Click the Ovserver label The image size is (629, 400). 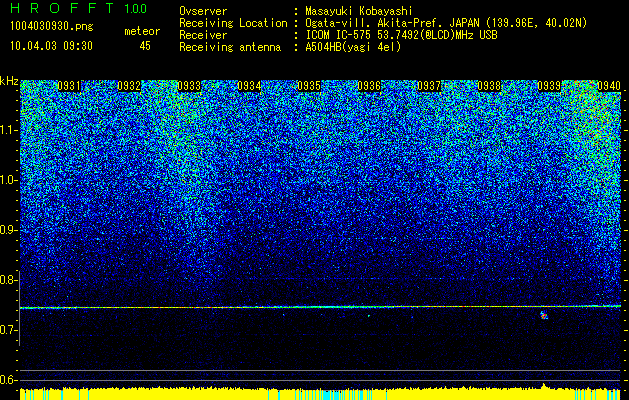point(203,11)
